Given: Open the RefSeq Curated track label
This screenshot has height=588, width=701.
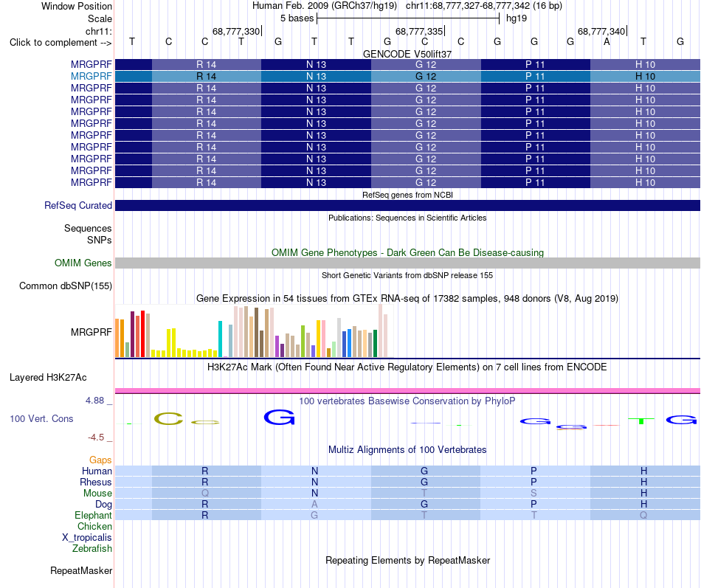Looking at the screenshot, I should [78, 205].
